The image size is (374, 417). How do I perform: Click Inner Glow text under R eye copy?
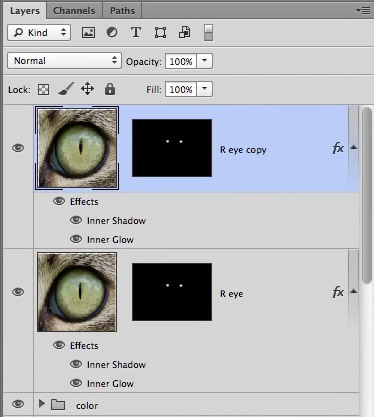pos(110,240)
